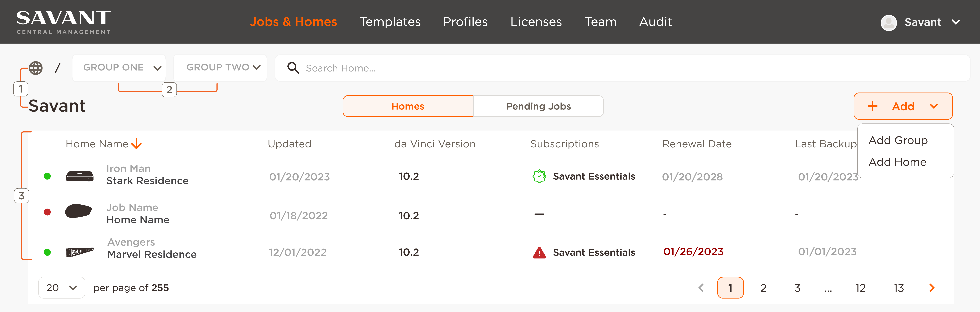Click the globe root icon in breadcrumb

36,68
